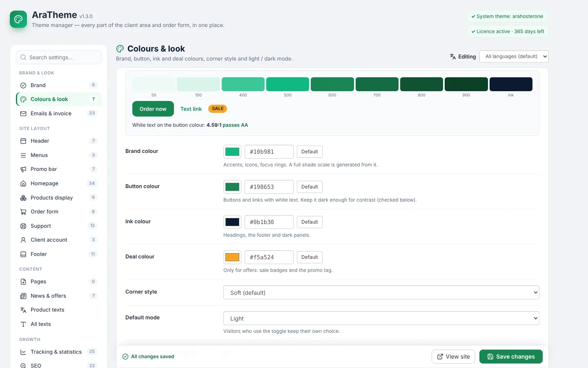This screenshot has height=368, width=588.
Task: Click the search magnifier icon
Action: [23, 58]
